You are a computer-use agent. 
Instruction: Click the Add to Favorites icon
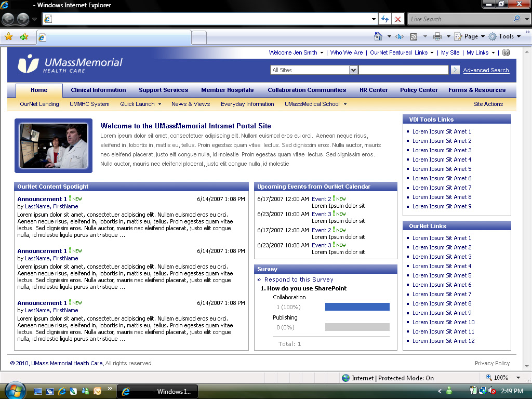[x=24, y=36]
